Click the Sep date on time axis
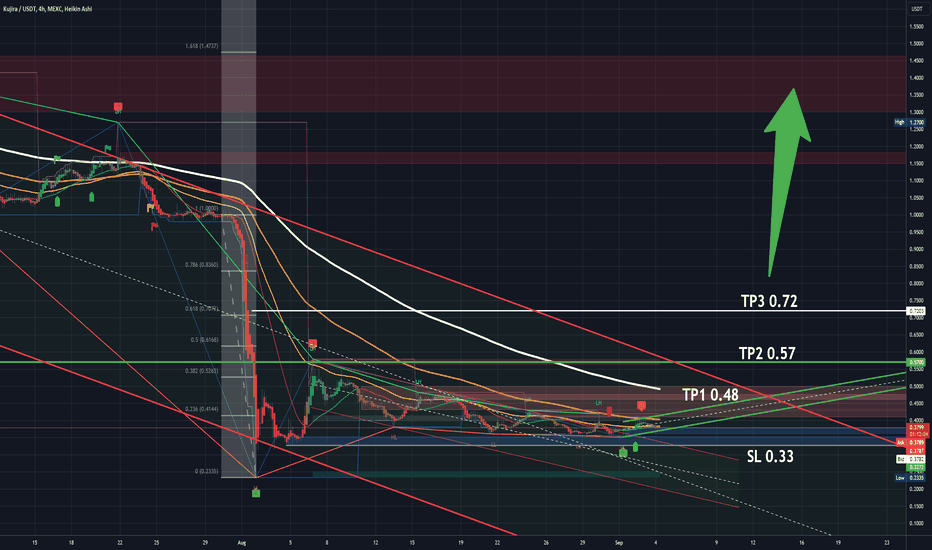 pyautogui.click(x=619, y=542)
